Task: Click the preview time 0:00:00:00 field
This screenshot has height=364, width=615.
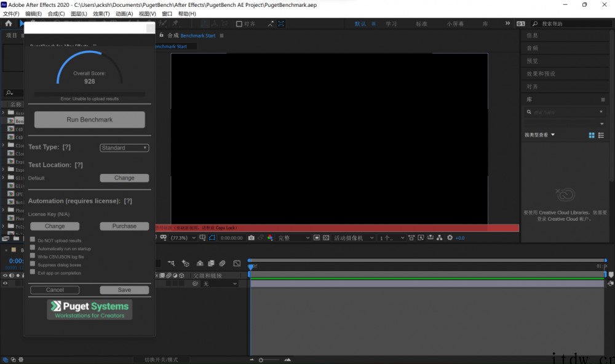Action: click(231, 238)
